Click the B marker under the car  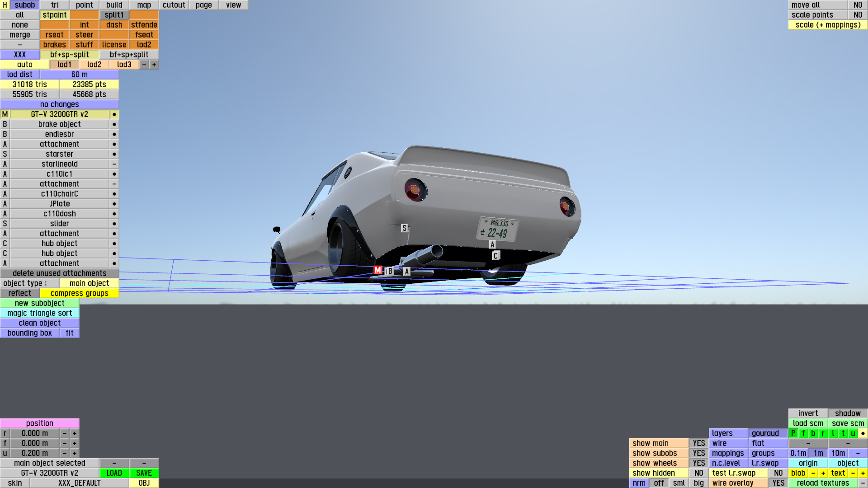coord(390,271)
